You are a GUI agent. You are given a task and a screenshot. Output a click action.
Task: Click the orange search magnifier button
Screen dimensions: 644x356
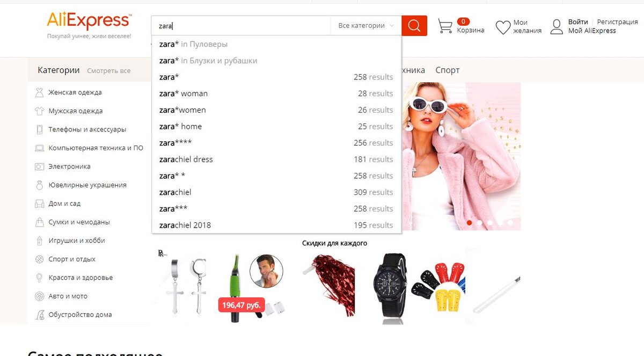coord(414,26)
